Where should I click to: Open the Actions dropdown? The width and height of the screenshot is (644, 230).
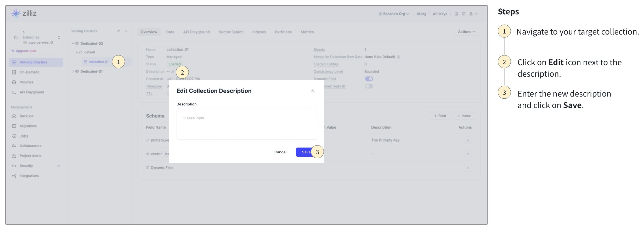[x=467, y=32]
